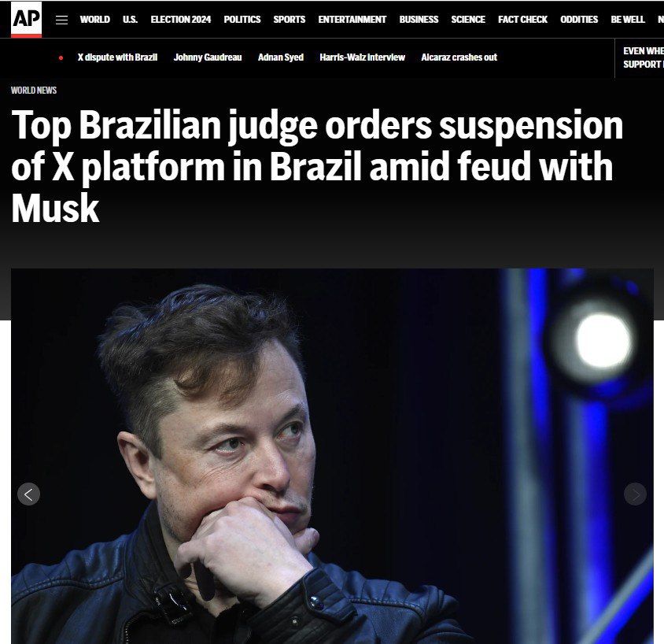Open trending topic X dispute with Brazil
The image size is (664, 644).
click(x=117, y=57)
